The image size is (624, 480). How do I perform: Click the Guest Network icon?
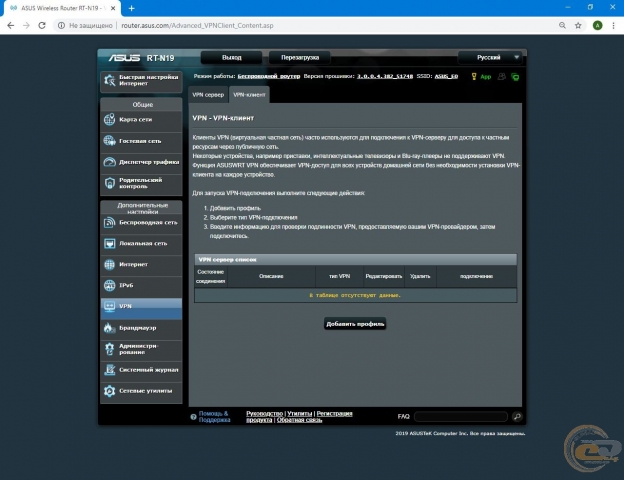point(109,140)
